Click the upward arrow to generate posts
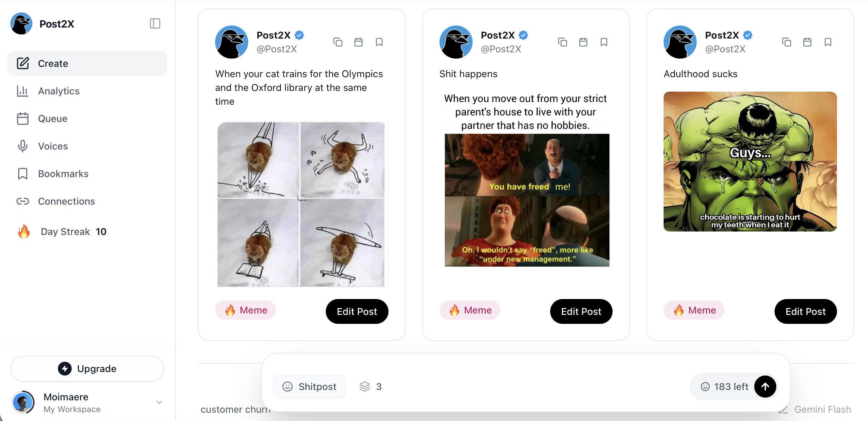Image resolution: width=868 pixels, height=421 pixels. (765, 386)
